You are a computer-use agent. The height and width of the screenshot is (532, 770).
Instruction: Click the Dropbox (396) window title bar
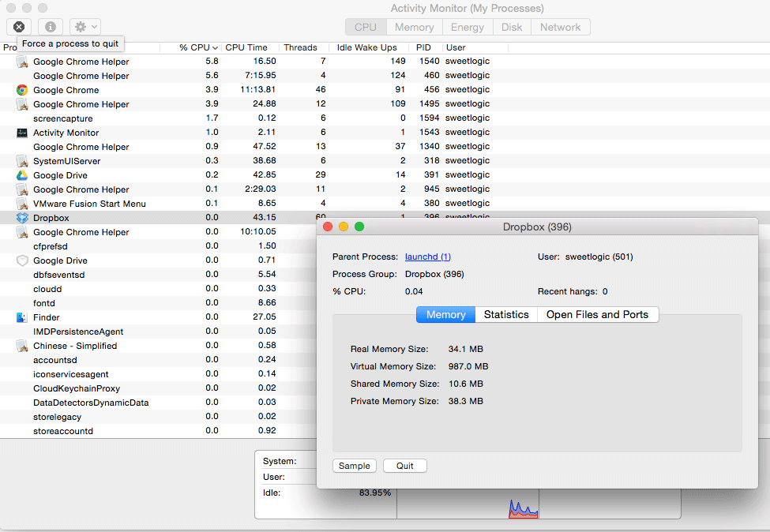point(537,227)
